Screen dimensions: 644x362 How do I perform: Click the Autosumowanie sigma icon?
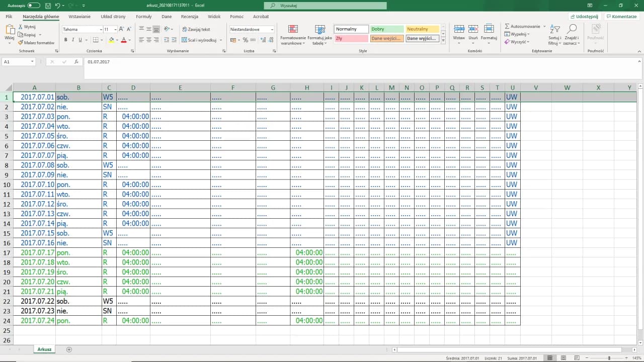coord(507,27)
